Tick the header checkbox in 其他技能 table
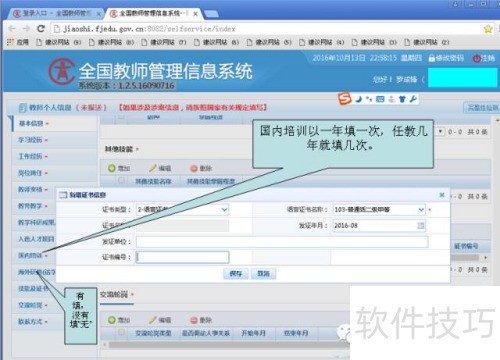Image resolution: width=500 pixels, height=360 pixels. click(121, 180)
